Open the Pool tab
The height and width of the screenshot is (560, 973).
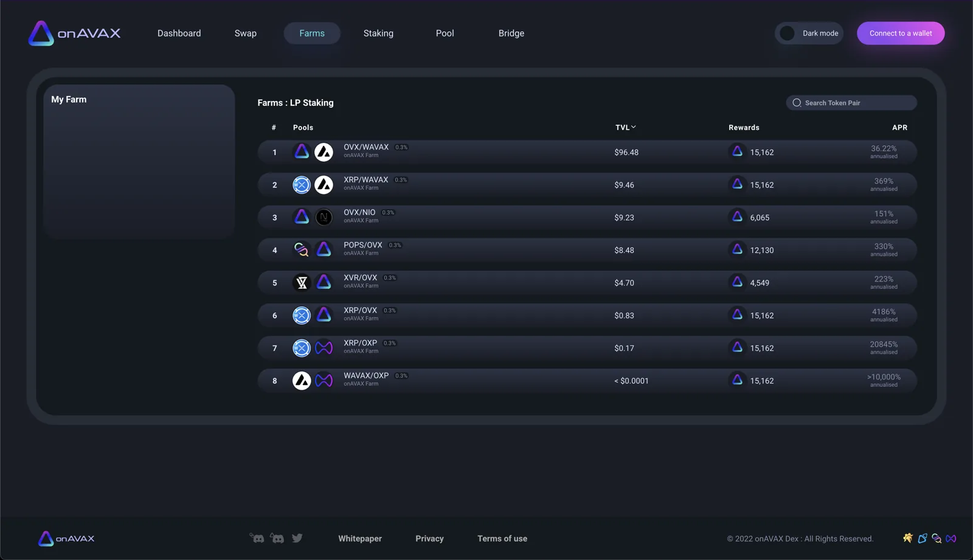tap(445, 33)
